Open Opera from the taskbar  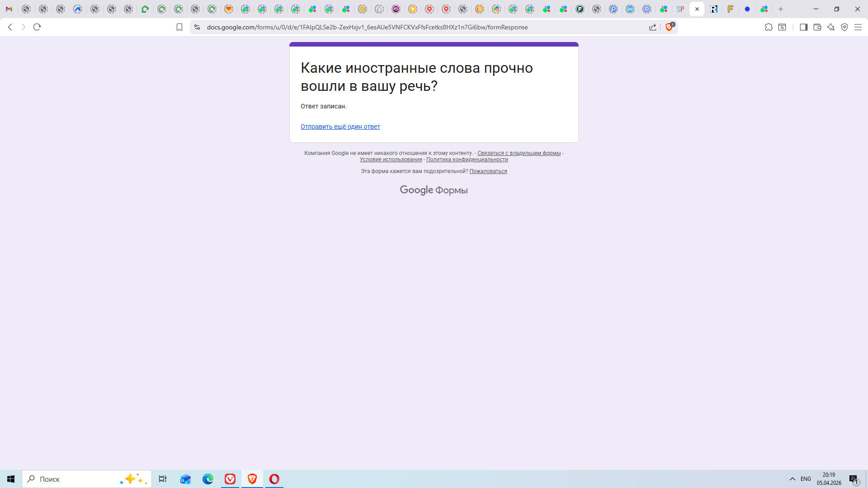[x=274, y=479]
